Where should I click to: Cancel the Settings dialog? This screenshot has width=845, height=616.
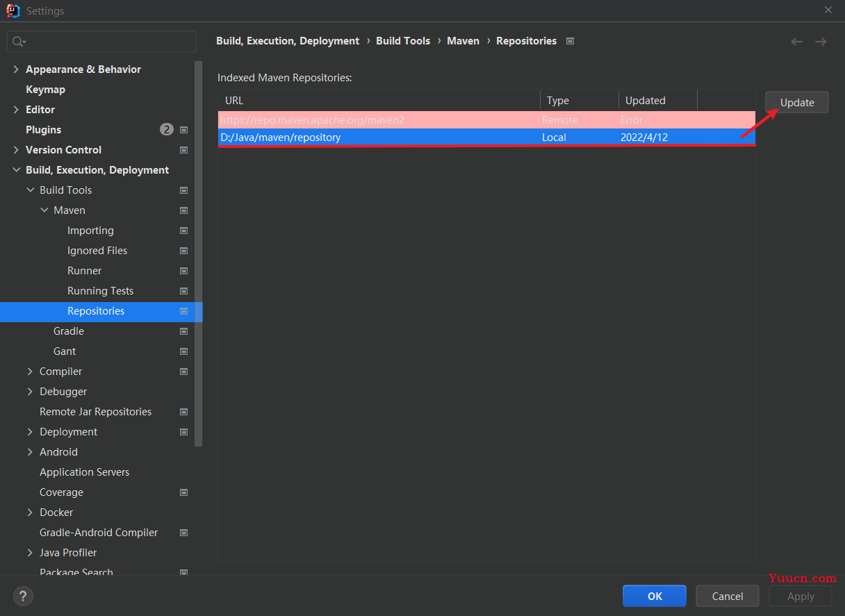point(728,596)
